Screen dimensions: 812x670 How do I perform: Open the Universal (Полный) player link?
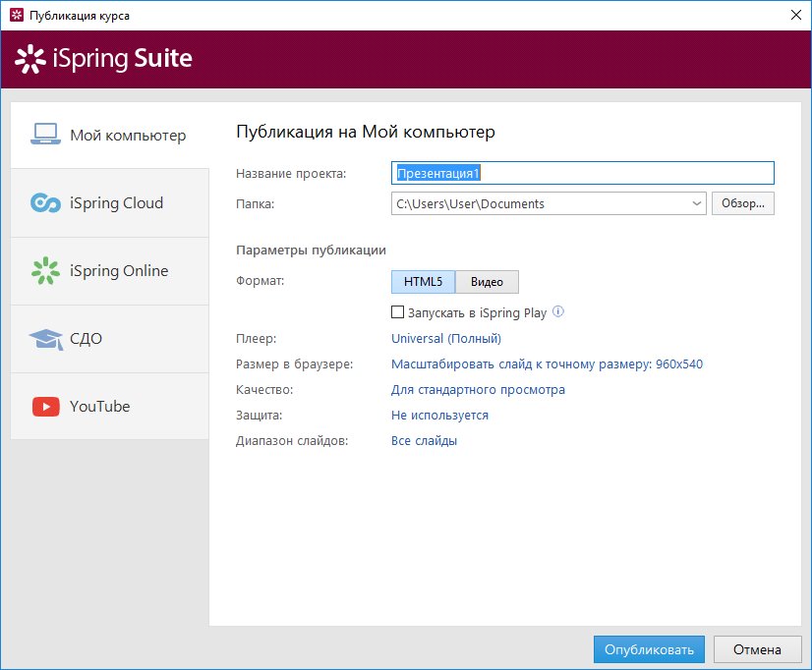[446, 338]
